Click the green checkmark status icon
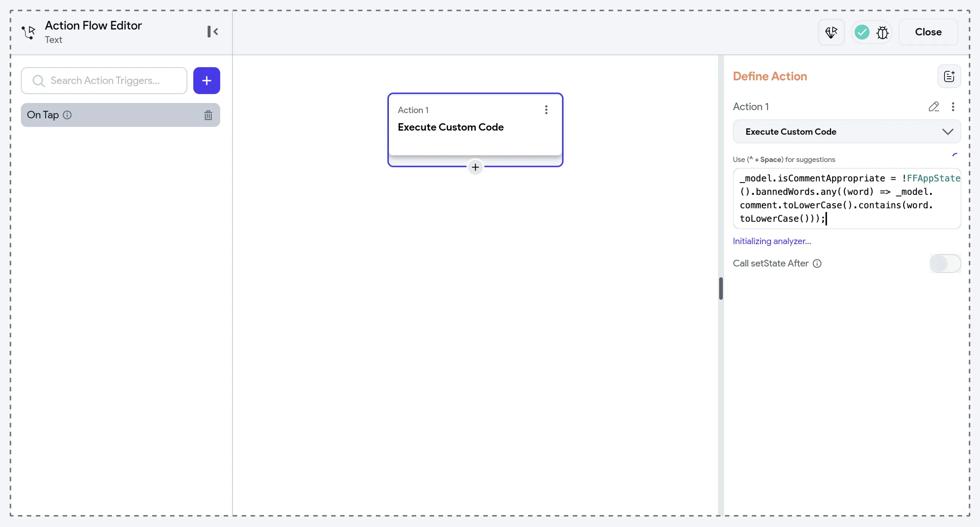980x527 pixels. click(x=862, y=32)
